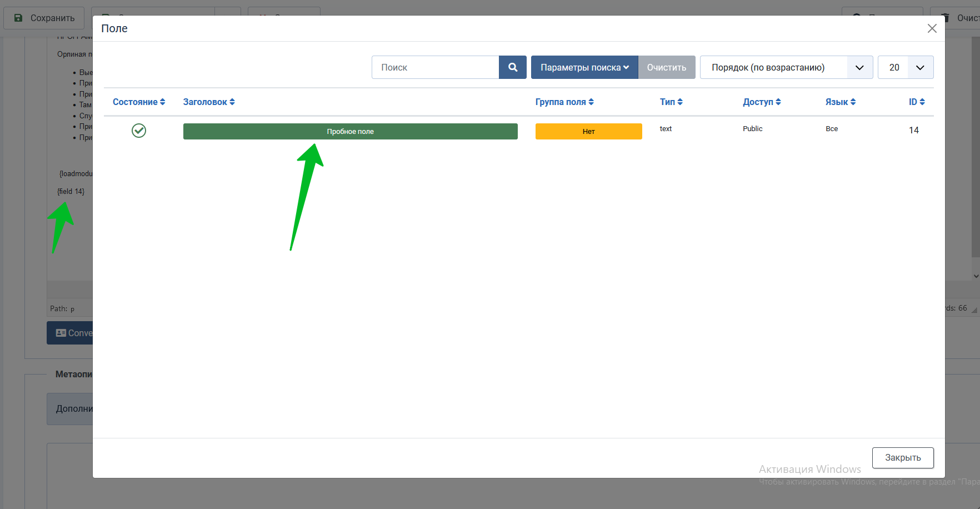Click the magnifying glass search icon
This screenshot has width=980, height=509.
click(x=512, y=67)
